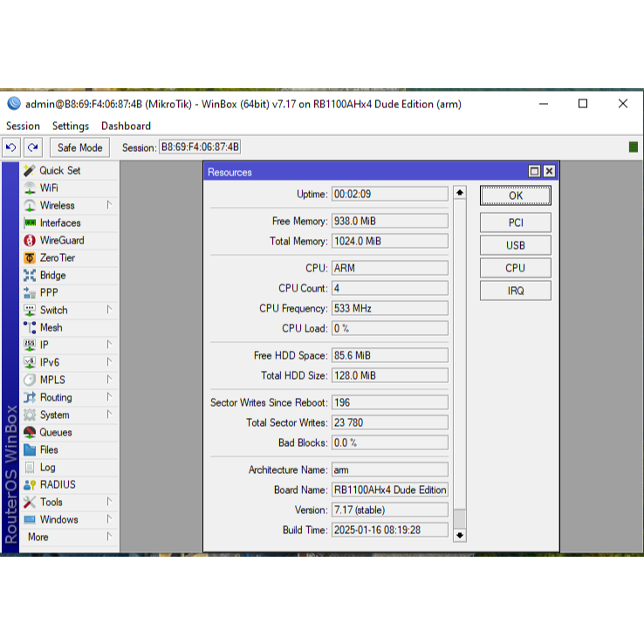The height and width of the screenshot is (644, 644).
Task: Select the Bridge icon in sidebar
Action: pyautogui.click(x=30, y=276)
